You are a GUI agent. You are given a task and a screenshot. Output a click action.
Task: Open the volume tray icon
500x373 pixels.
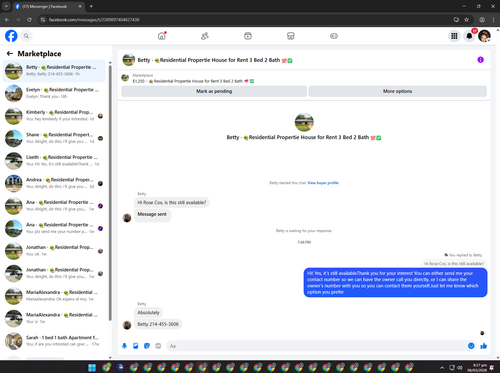click(460, 368)
